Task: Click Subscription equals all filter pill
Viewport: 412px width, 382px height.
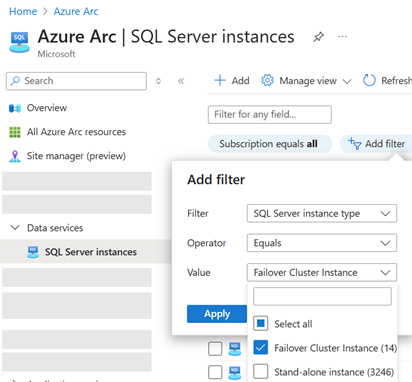Action: [x=270, y=144]
